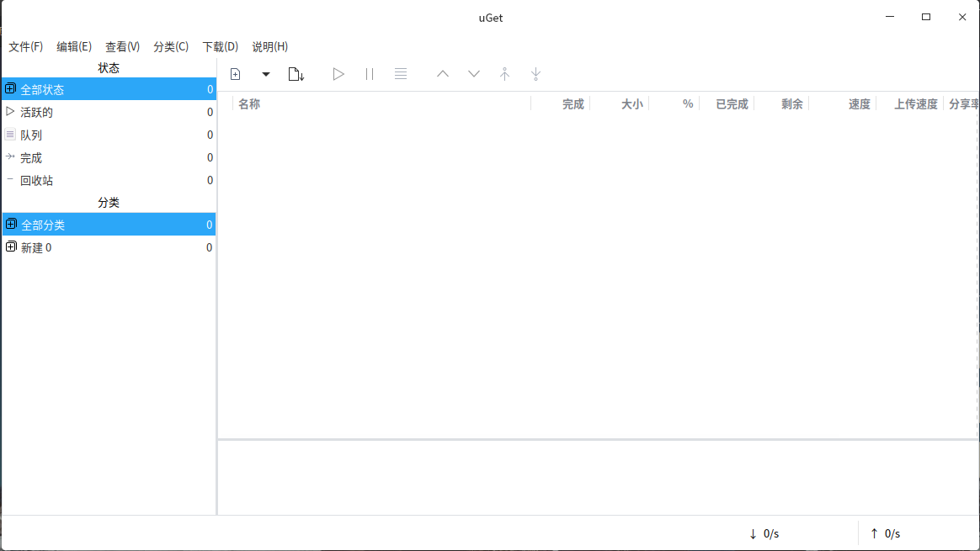Open the 分类(C) menu

(171, 46)
